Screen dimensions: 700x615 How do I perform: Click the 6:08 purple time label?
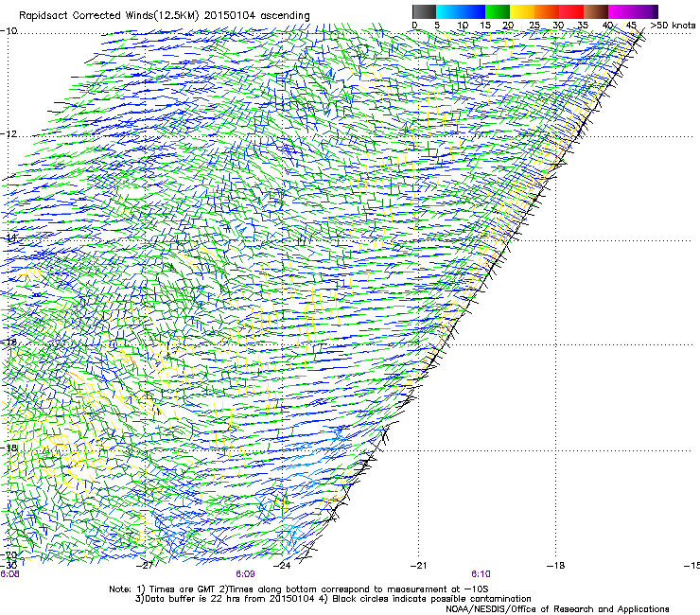tap(9, 574)
